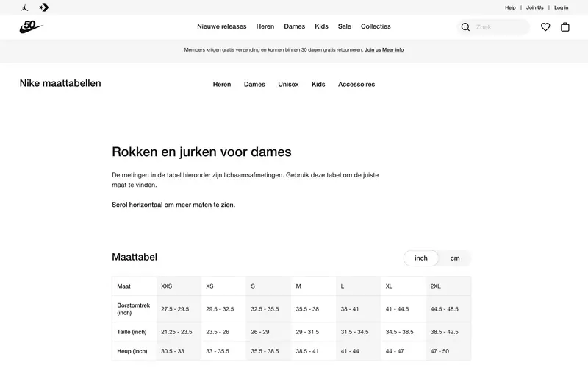The width and height of the screenshot is (588, 368).
Task: Click the 44.5 - 48.5 bust cell
Action: pos(448,309)
